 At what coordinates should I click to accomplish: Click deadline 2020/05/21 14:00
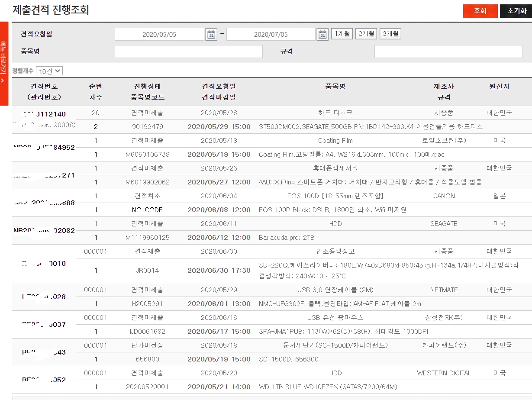pos(219,387)
